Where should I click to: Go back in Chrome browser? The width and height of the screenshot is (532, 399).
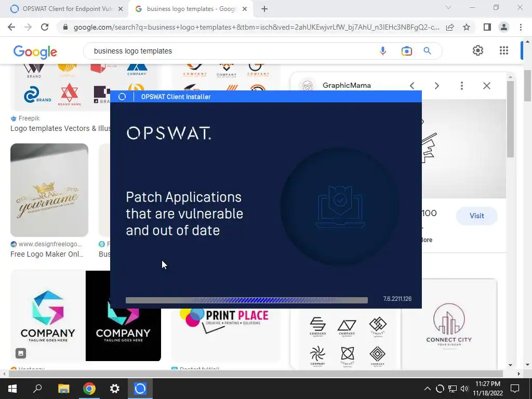click(x=11, y=27)
